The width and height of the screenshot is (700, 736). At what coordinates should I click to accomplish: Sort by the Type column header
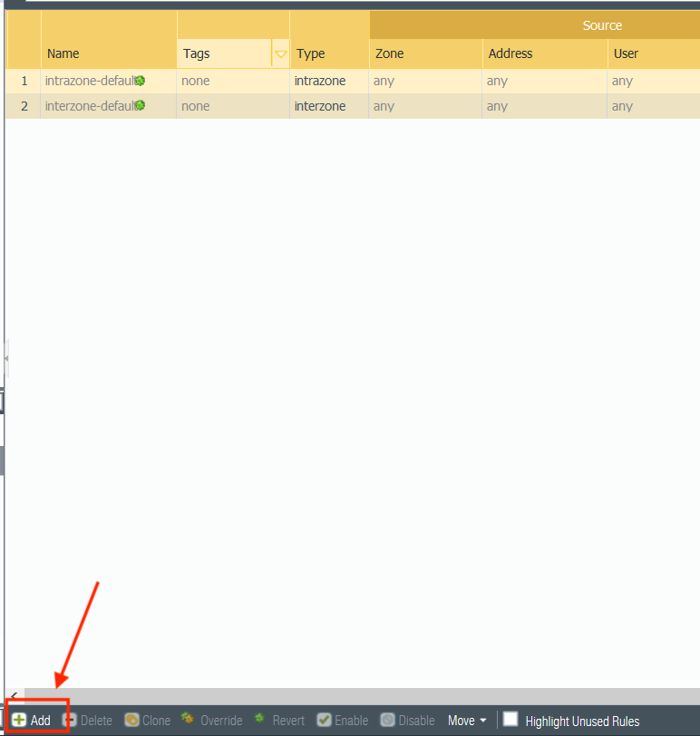pyautogui.click(x=310, y=53)
